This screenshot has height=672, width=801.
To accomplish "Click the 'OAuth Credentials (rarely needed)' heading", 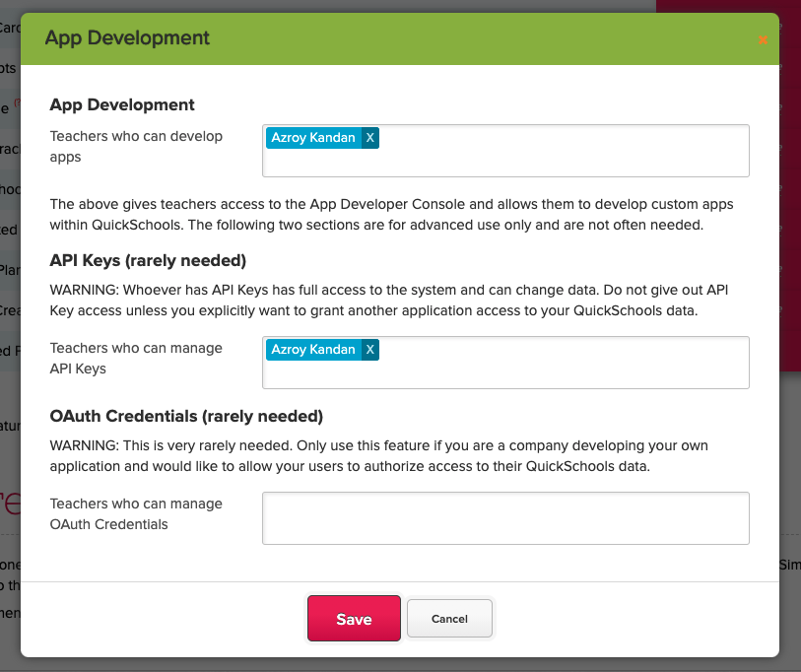I will point(186,416).
